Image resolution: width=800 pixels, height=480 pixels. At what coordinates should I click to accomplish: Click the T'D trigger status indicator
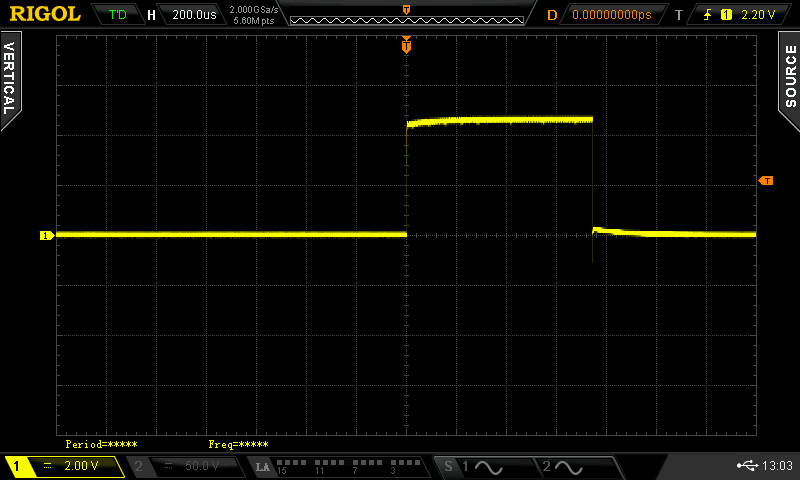coord(118,15)
